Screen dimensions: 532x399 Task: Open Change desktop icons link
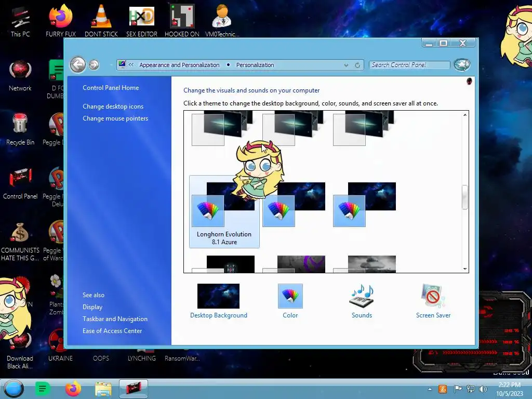pos(113,106)
